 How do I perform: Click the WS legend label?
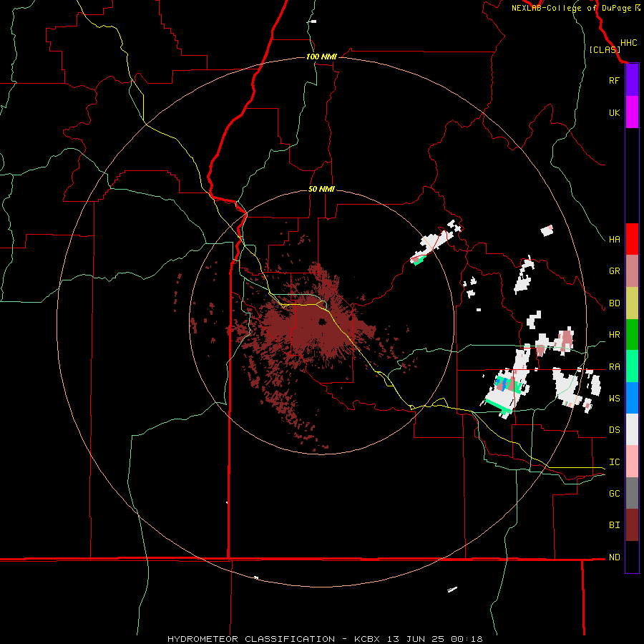[x=614, y=399]
